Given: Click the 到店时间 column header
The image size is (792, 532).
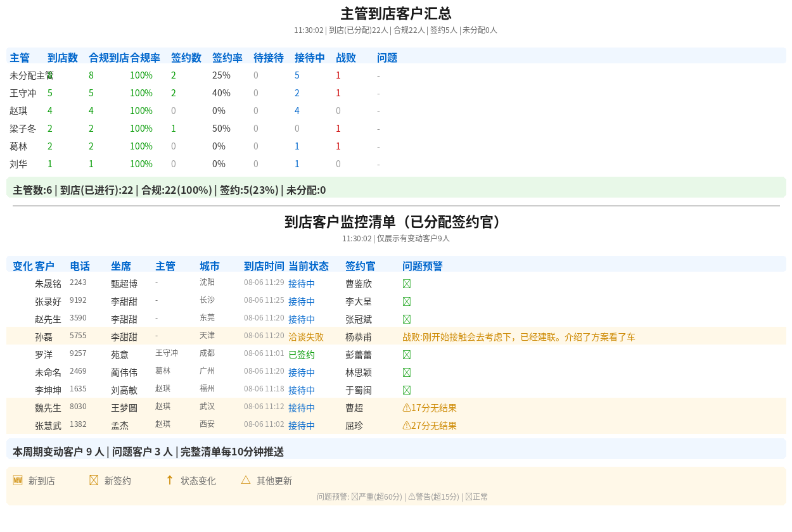Looking at the screenshot, I should (264, 266).
